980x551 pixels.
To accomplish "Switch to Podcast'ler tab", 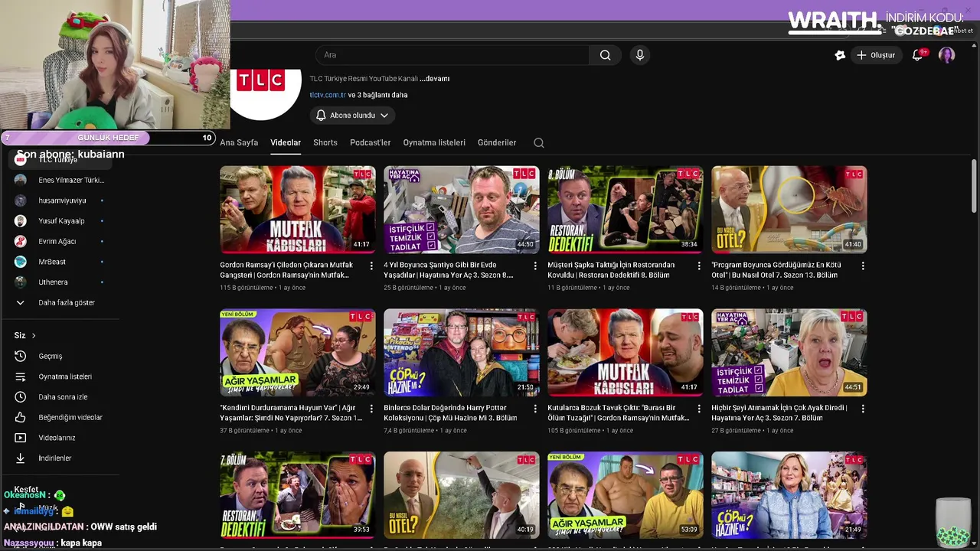I will tap(371, 142).
